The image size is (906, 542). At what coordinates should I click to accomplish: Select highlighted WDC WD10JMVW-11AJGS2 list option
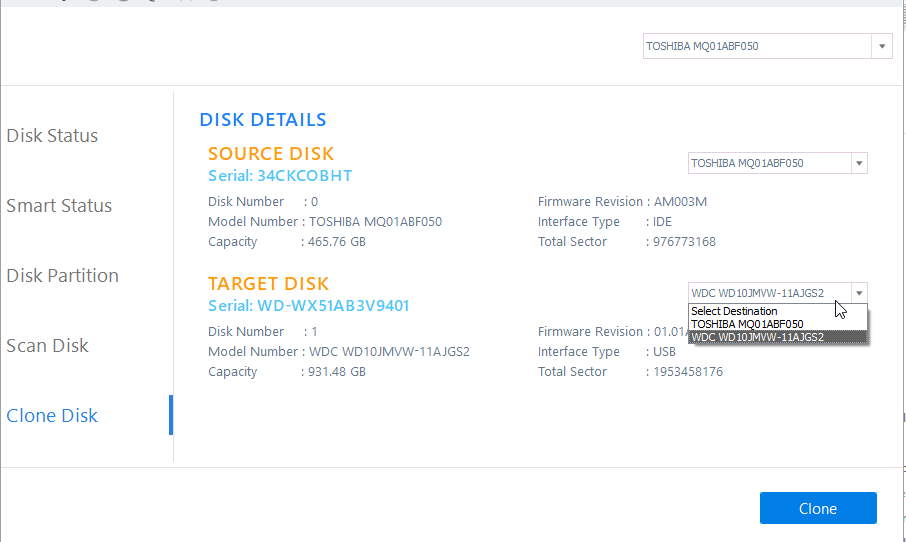coord(757,337)
